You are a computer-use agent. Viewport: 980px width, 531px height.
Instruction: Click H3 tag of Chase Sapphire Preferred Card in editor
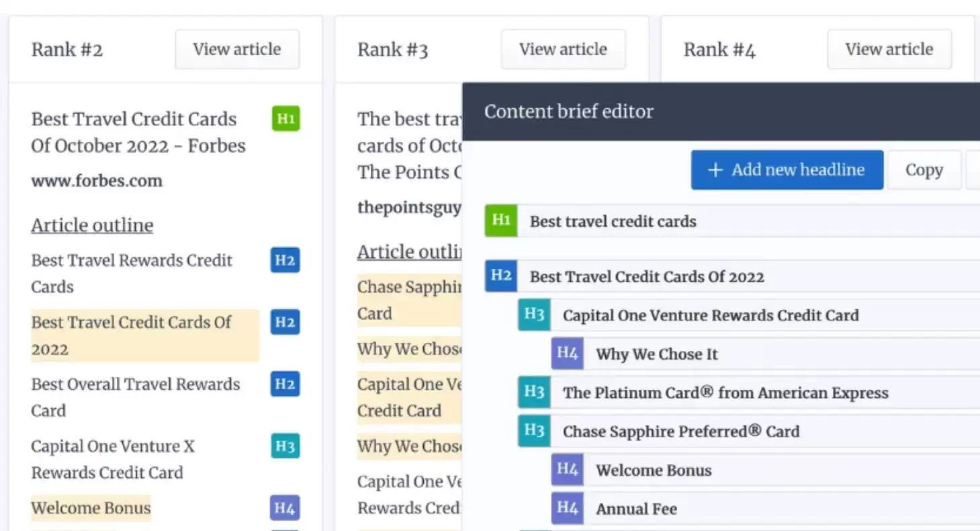534,431
